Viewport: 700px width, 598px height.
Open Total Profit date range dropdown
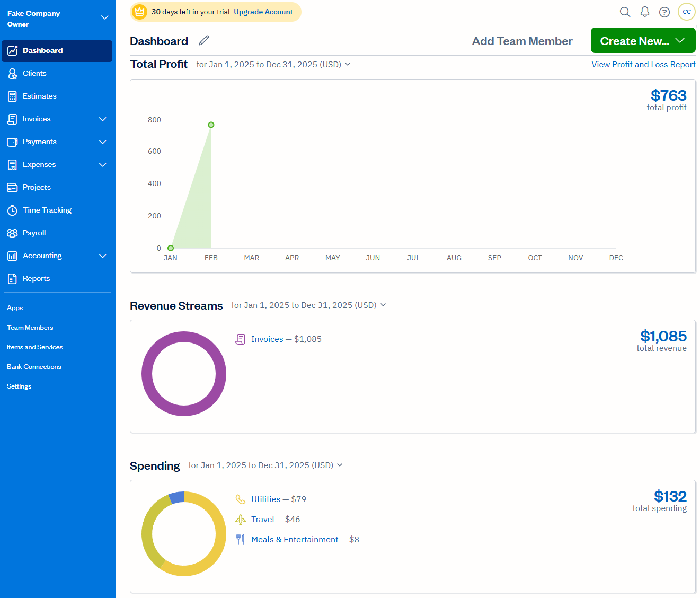(x=273, y=64)
